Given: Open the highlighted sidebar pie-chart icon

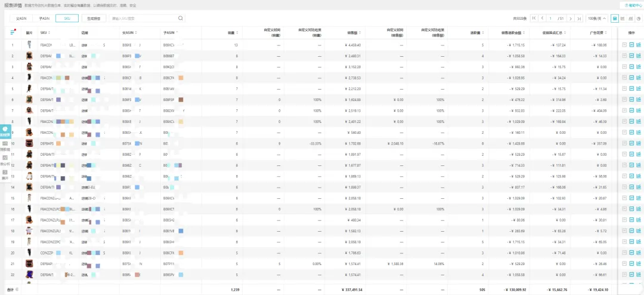Looking at the screenshot, I should click(x=5, y=130).
